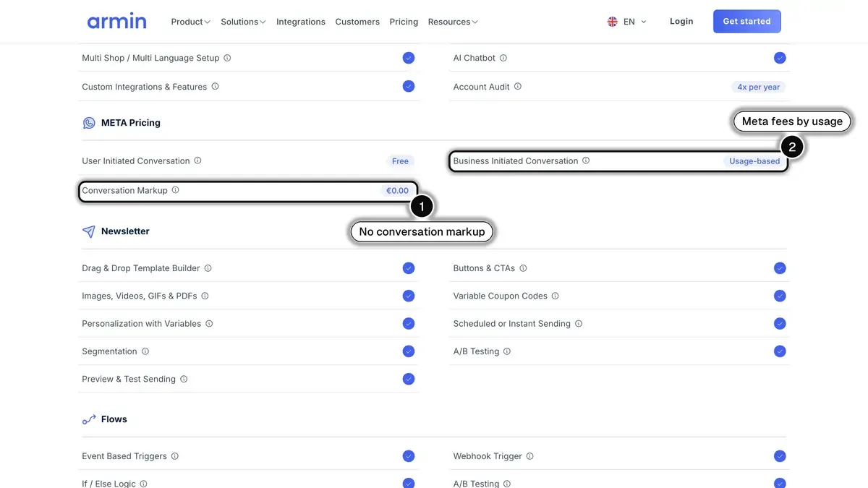Click checkmark for Preview & Test Sending
Image resolution: width=868 pixels, height=488 pixels.
pos(409,379)
